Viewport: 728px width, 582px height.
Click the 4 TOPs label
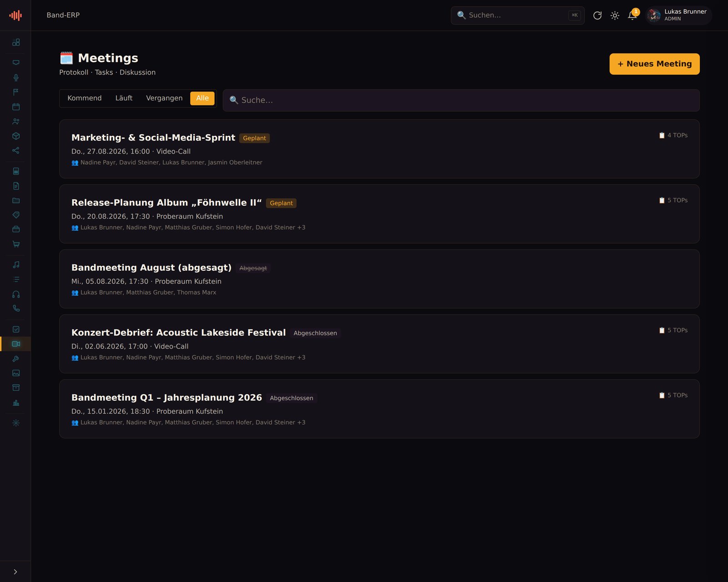(x=673, y=135)
